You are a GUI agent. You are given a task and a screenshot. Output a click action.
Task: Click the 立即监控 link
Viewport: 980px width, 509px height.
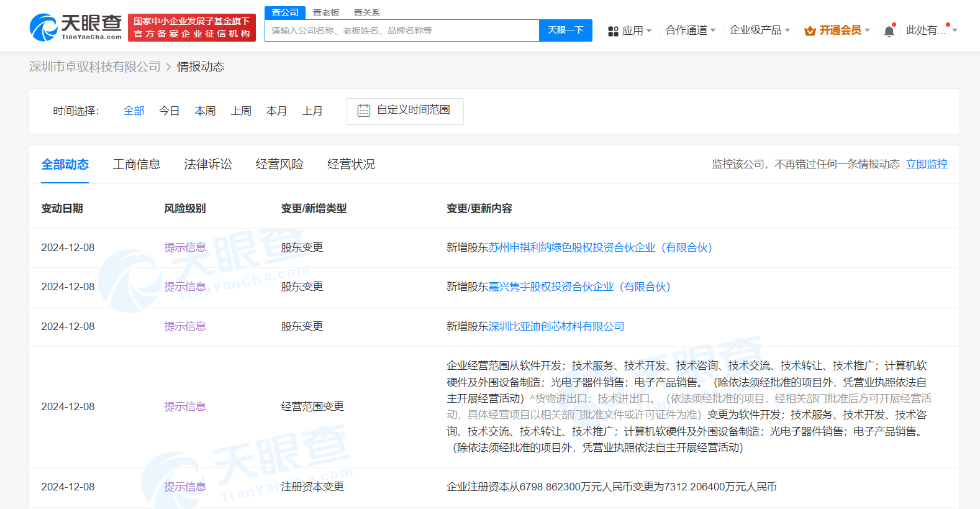(x=927, y=164)
